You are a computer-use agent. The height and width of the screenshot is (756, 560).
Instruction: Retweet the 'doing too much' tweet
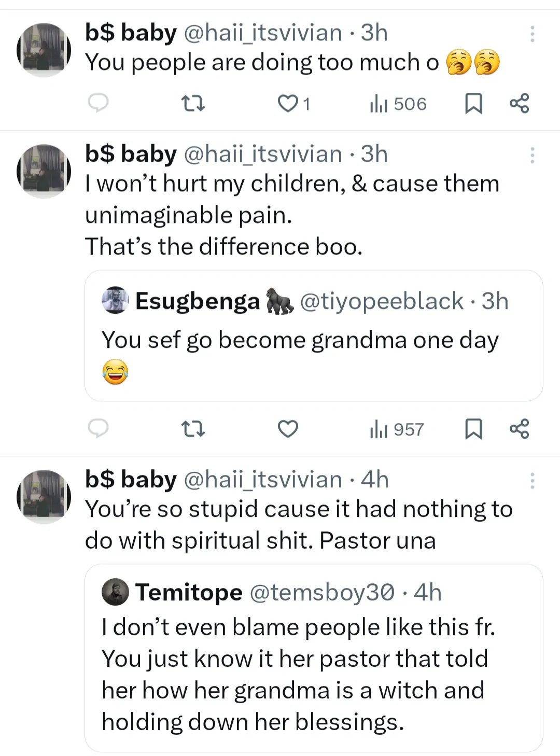pyautogui.click(x=194, y=104)
